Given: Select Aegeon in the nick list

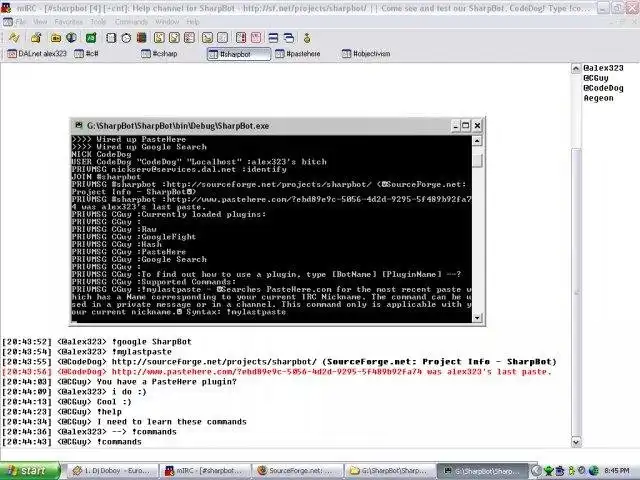Looking at the screenshot, I should (598, 98).
